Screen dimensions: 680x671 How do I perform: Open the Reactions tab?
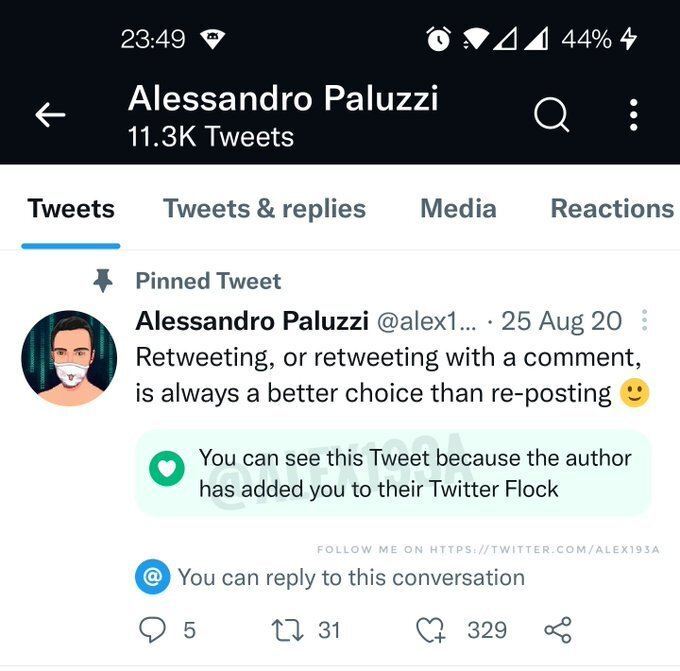612,209
